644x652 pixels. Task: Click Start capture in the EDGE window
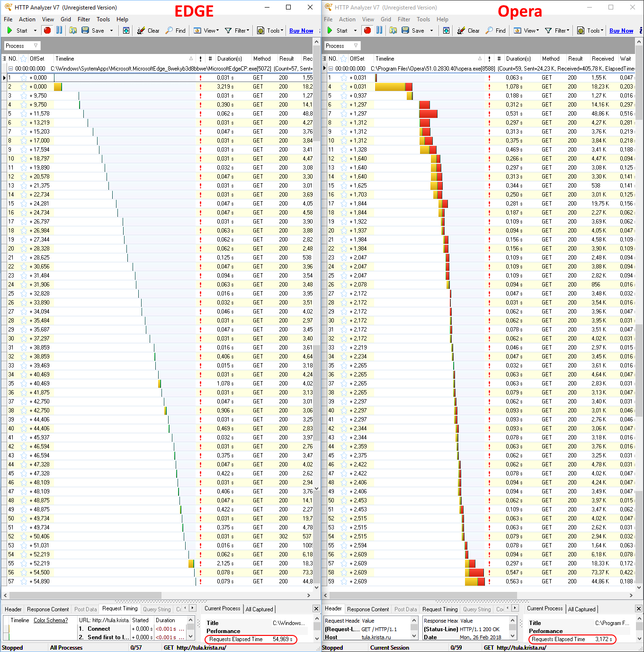point(17,30)
